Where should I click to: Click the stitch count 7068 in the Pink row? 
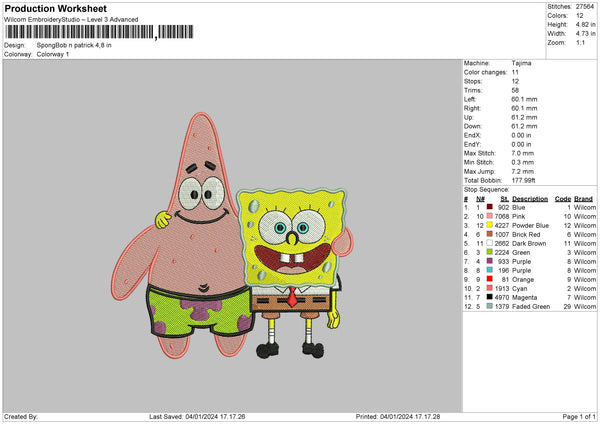(x=502, y=216)
